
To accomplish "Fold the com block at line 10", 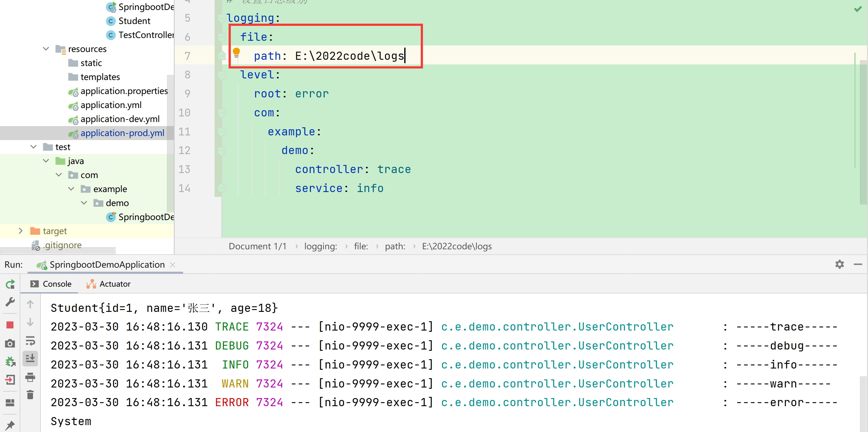I will [221, 113].
